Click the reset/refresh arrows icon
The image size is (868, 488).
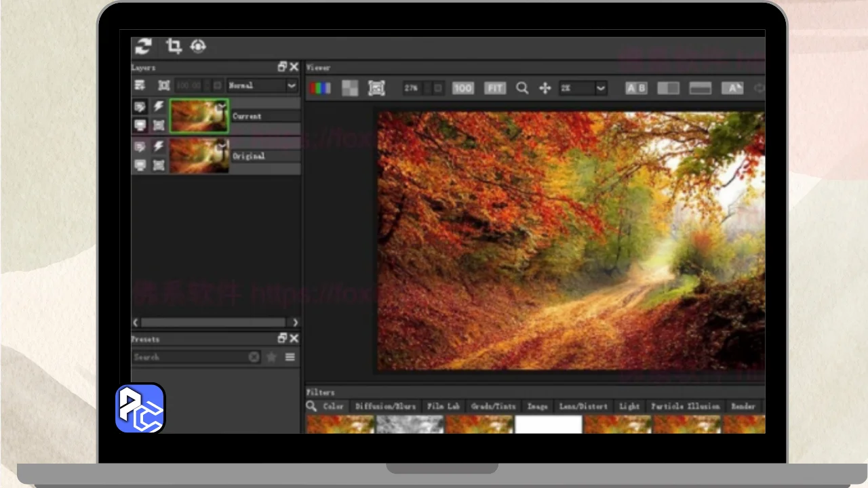tap(143, 46)
